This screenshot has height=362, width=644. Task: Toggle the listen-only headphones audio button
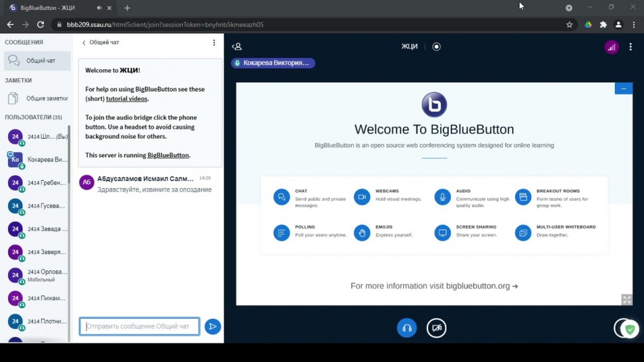pyautogui.click(x=406, y=327)
